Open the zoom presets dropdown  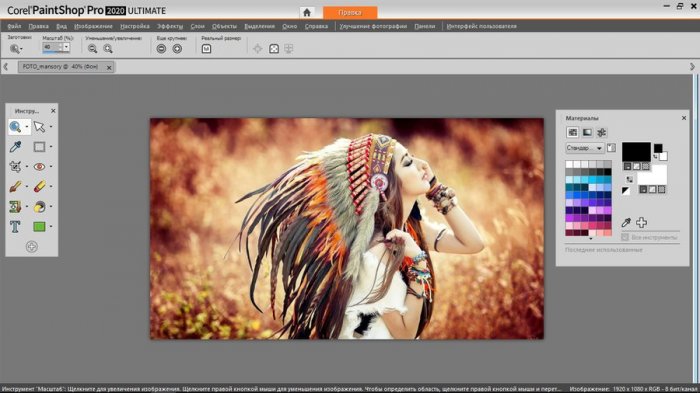click(16, 49)
